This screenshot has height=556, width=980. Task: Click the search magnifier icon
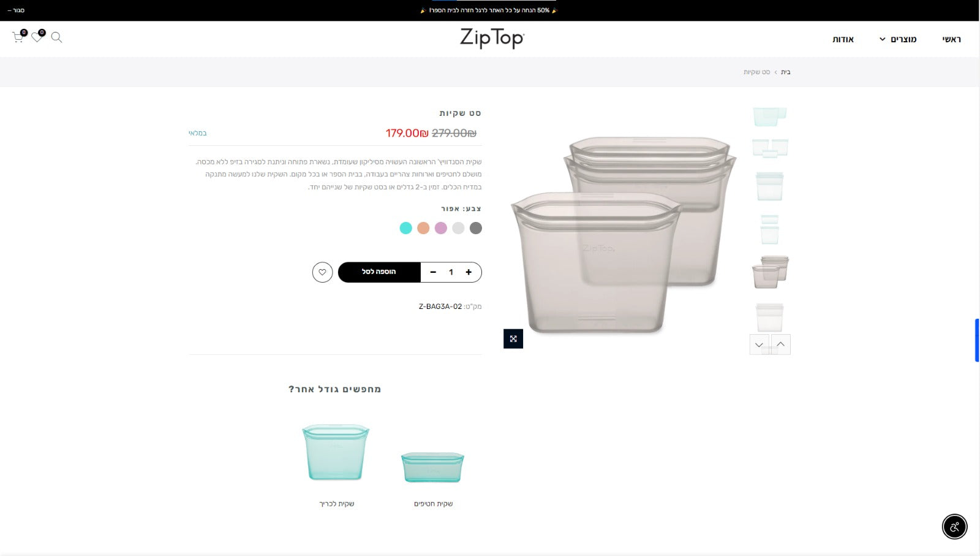(56, 37)
